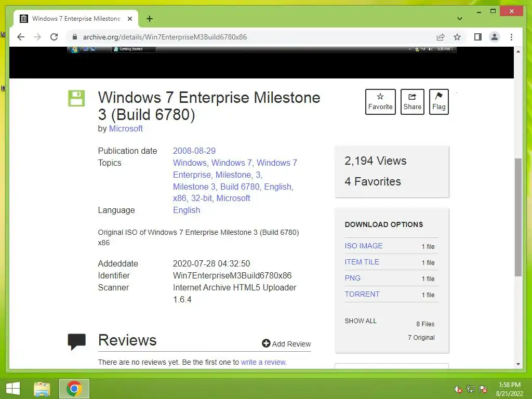The height and width of the screenshot is (399, 532).
Task: Open the Milestone 3 topic link
Action: (194, 187)
